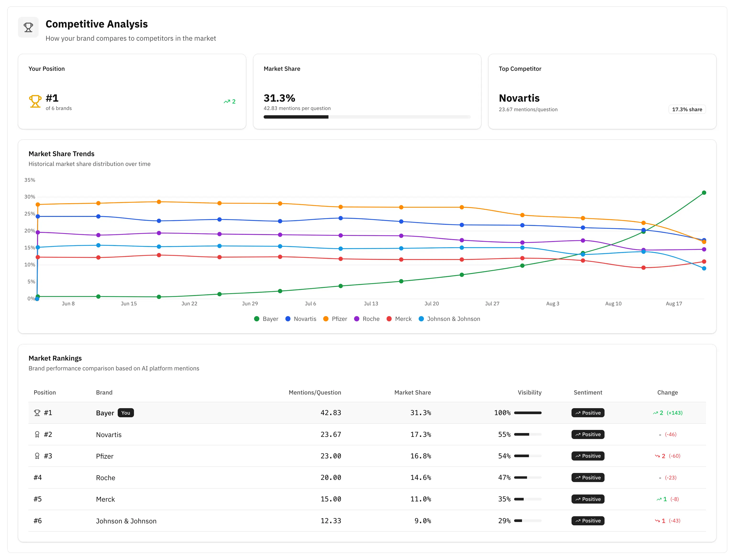
Task: Click the 9.0% market share cell
Action: 422,521
